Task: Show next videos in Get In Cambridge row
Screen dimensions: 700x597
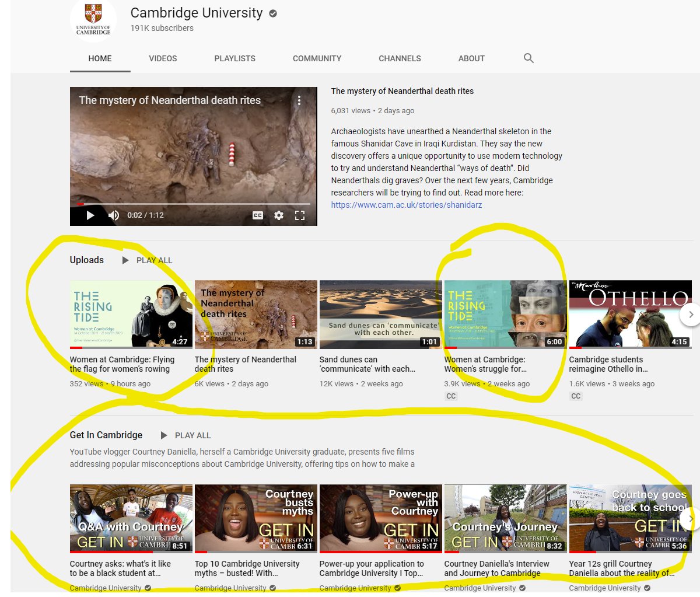Action: click(692, 518)
